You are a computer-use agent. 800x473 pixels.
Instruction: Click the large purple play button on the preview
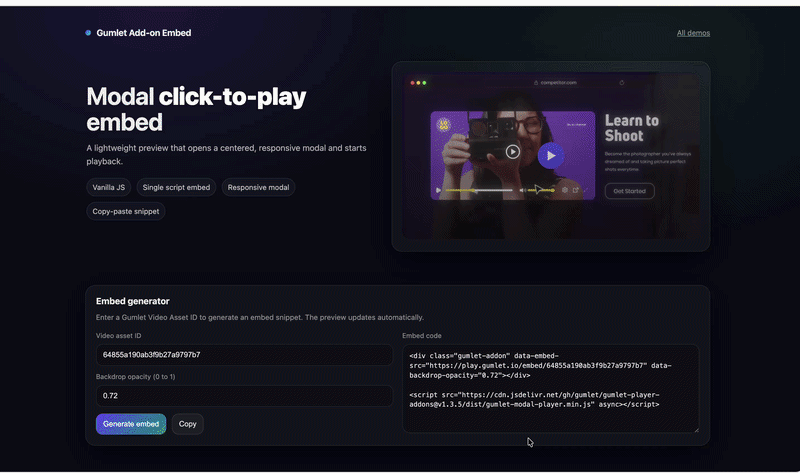click(551, 156)
